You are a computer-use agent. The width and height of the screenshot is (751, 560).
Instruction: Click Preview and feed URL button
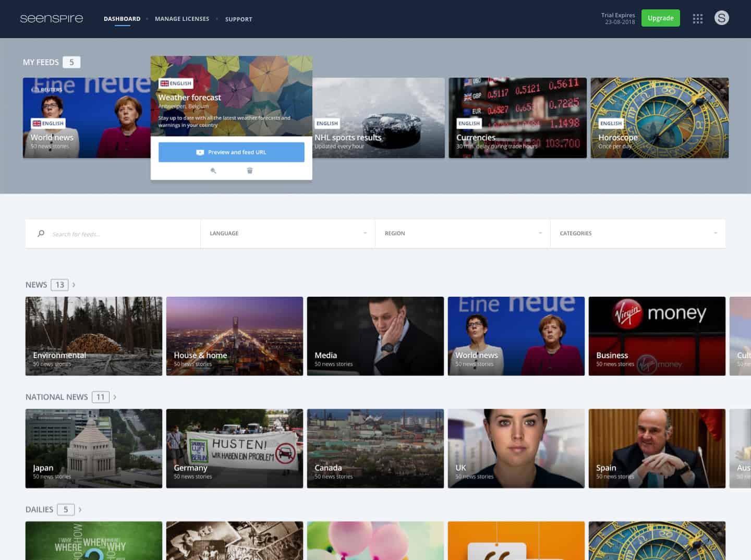tap(232, 152)
